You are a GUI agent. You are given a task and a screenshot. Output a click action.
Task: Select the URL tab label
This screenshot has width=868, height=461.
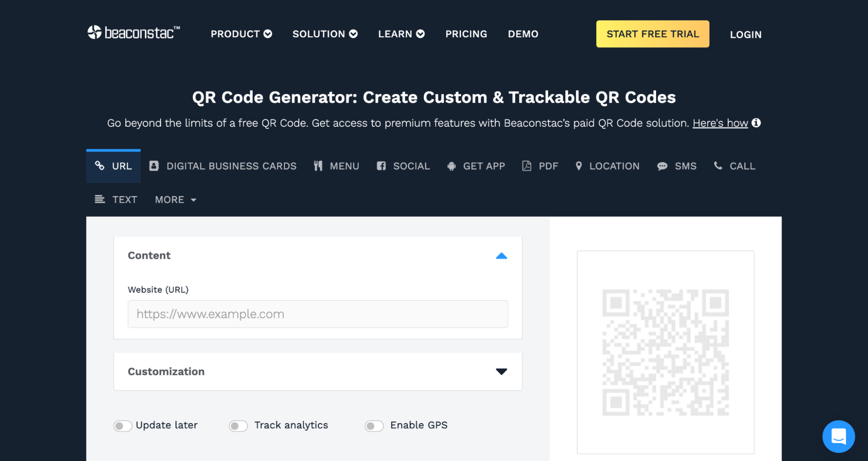pyautogui.click(x=122, y=166)
